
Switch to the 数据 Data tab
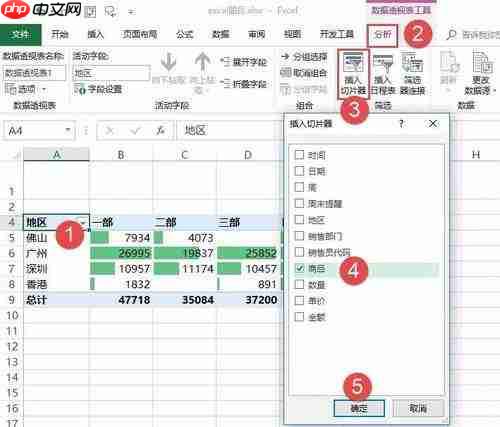[221, 34]
